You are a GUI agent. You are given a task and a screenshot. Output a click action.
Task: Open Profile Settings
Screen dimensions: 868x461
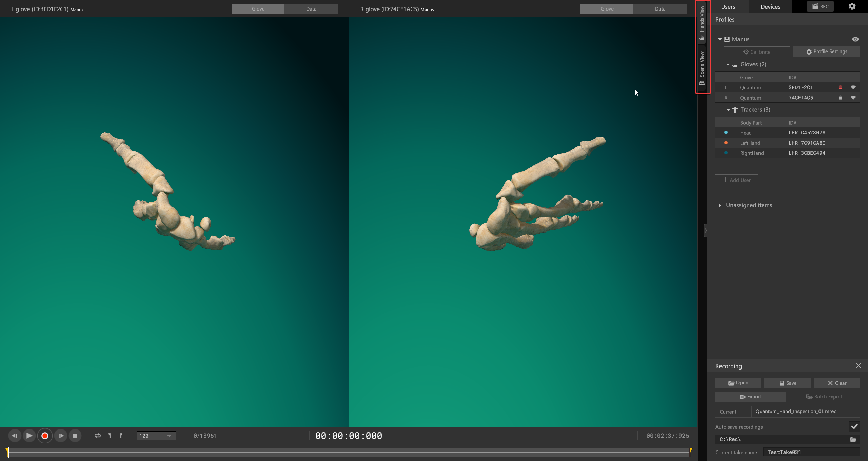826,52
